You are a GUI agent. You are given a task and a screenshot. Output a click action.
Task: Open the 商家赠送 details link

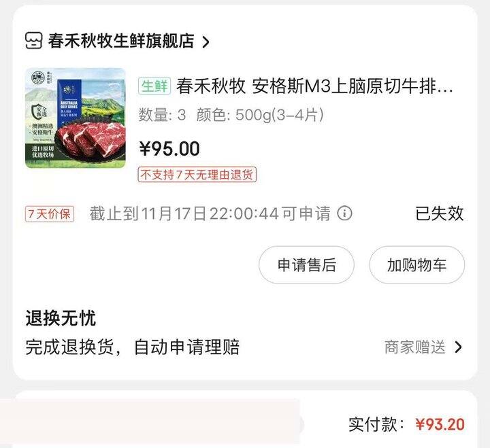[414, 347]
